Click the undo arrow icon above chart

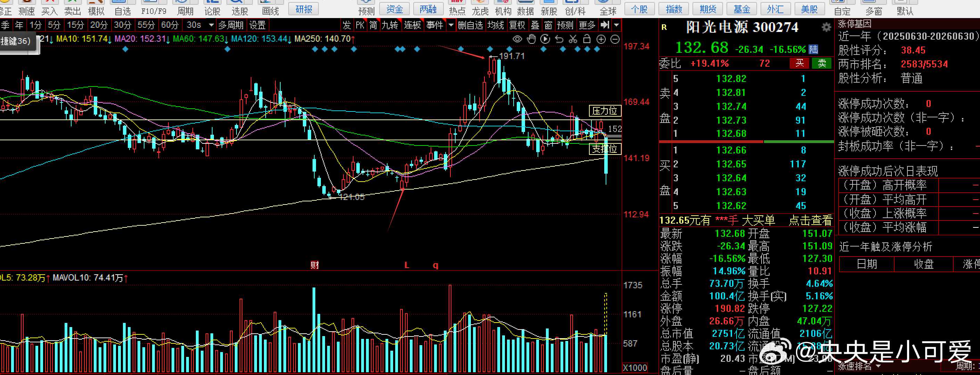coord(559,39)
